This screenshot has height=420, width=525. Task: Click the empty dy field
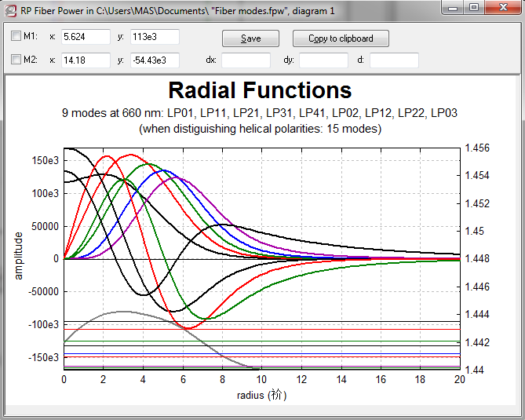[x=323, y=60]
